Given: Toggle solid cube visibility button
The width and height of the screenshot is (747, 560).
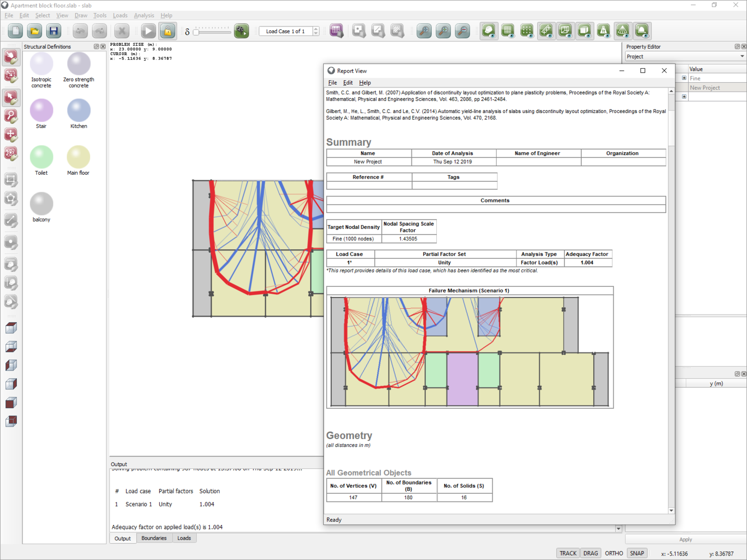Looking at the screenshot, I should (x=584, y=31).
